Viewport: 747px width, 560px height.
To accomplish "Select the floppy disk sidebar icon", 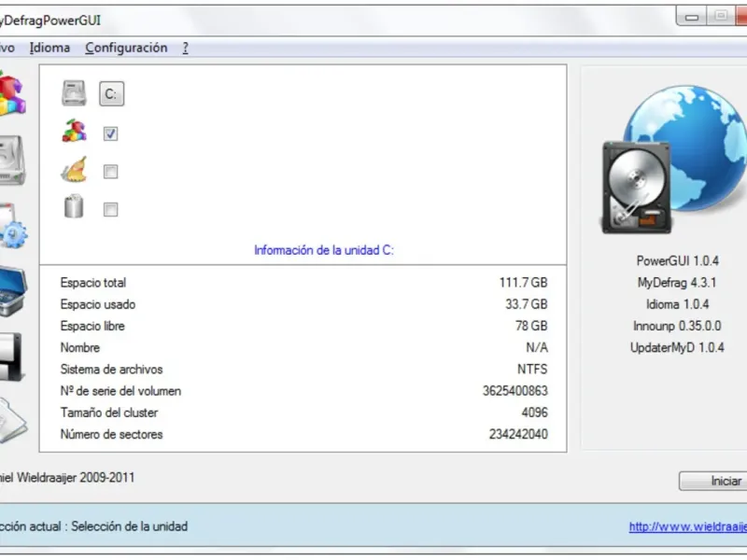I will point(11,357).
